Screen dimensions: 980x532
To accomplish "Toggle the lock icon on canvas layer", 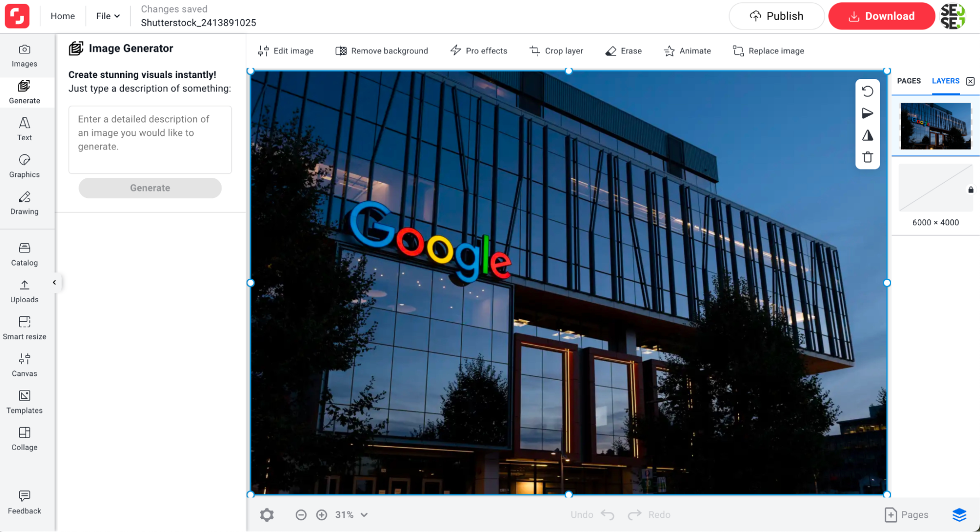I will (972, 190).
